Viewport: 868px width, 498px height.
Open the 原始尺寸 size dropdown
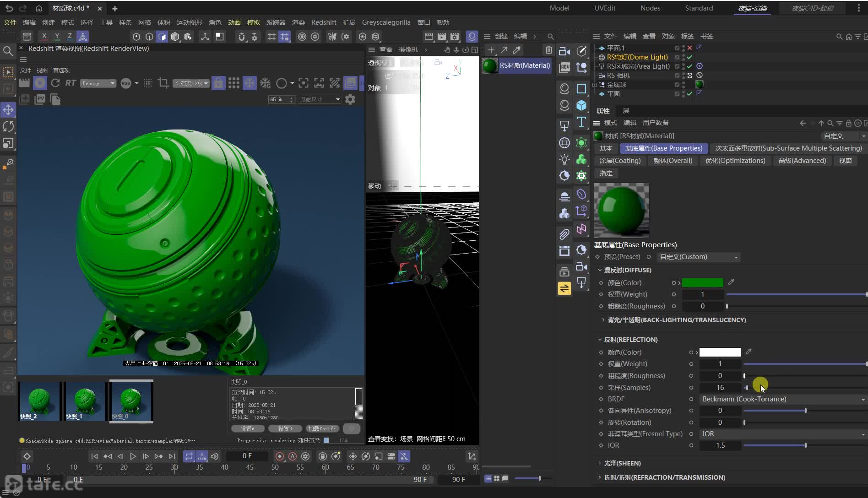coord(320,99)
